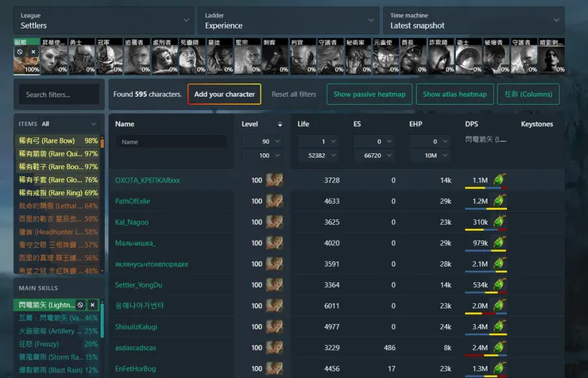The height and width of the screenshot is (378, 588).
Task: Exclude the 閃電箭矢 main skill filter
Action: (80, 305)
